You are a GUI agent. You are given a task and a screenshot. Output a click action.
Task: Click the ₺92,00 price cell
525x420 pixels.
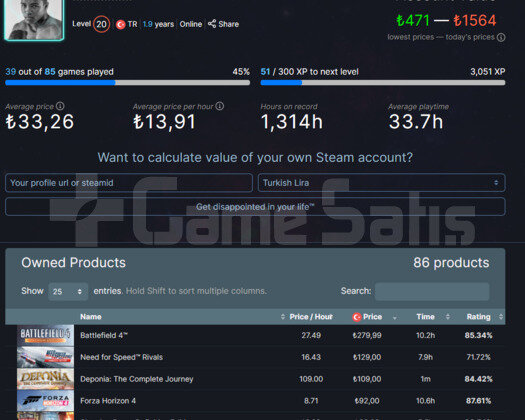(x=367, y=401)
